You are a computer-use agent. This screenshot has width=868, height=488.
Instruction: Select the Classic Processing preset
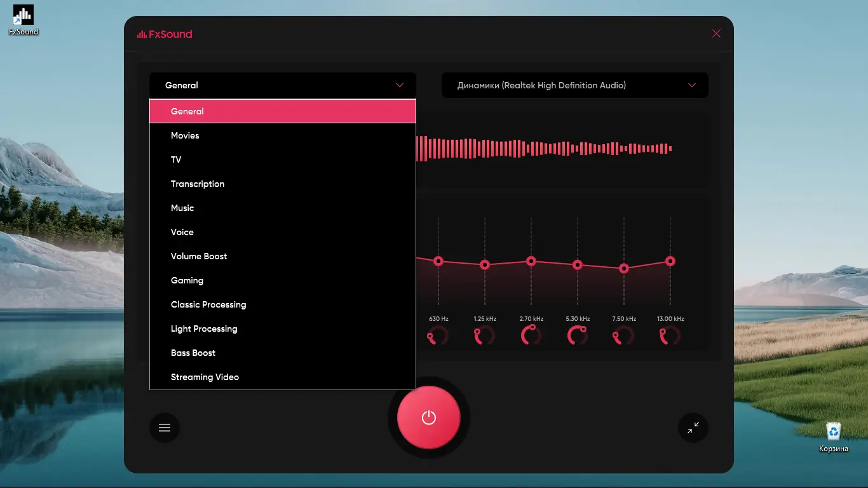tap(283, 304)
